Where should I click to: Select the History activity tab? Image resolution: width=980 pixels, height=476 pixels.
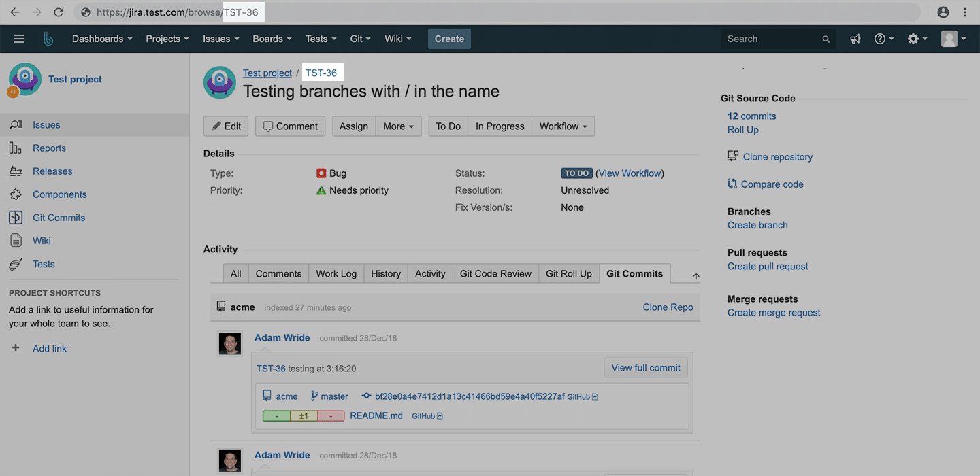[x=386, y=273]
